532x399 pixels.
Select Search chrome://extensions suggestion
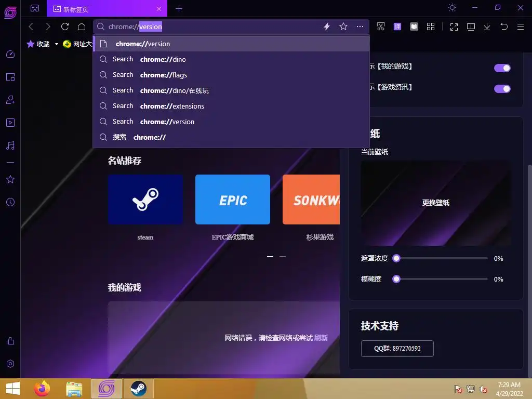[x=231, y=106]
